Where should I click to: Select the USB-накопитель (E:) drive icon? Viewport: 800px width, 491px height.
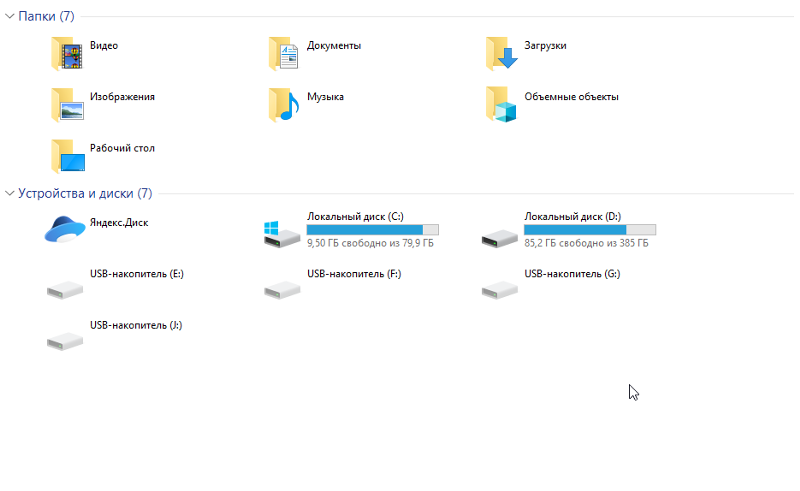pos(65,290)
